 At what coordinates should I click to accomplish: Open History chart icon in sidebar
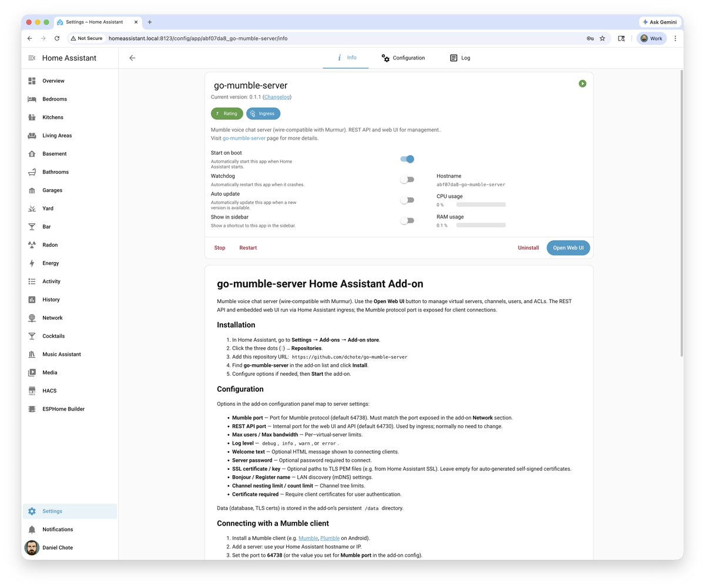(x=32, y=300)
